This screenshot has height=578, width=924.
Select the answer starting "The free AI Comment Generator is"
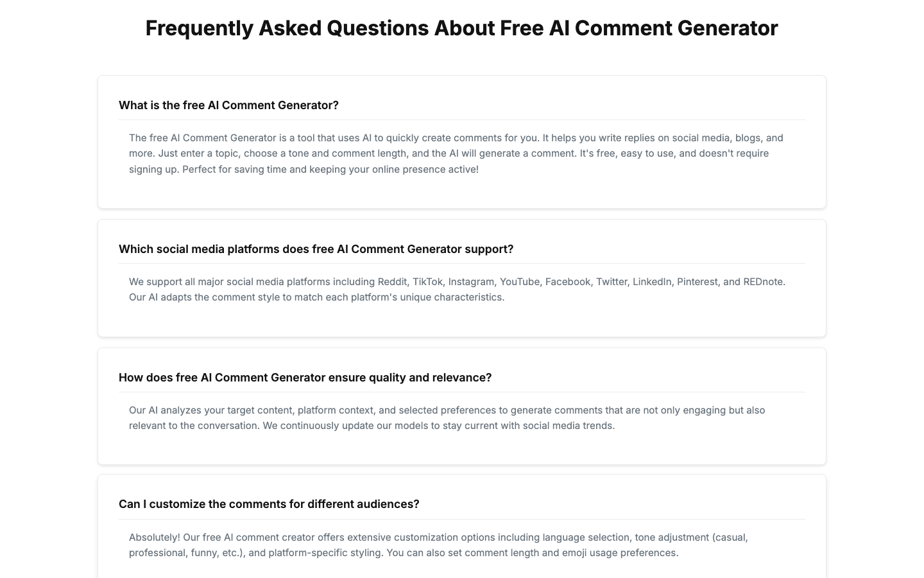click(x=456, y=153)
